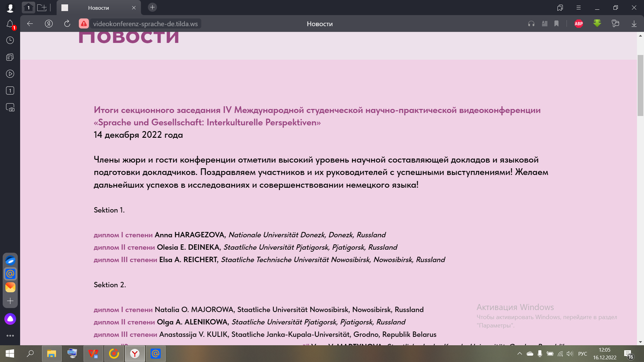Reload the page with the refresh icon

(67, 24)
